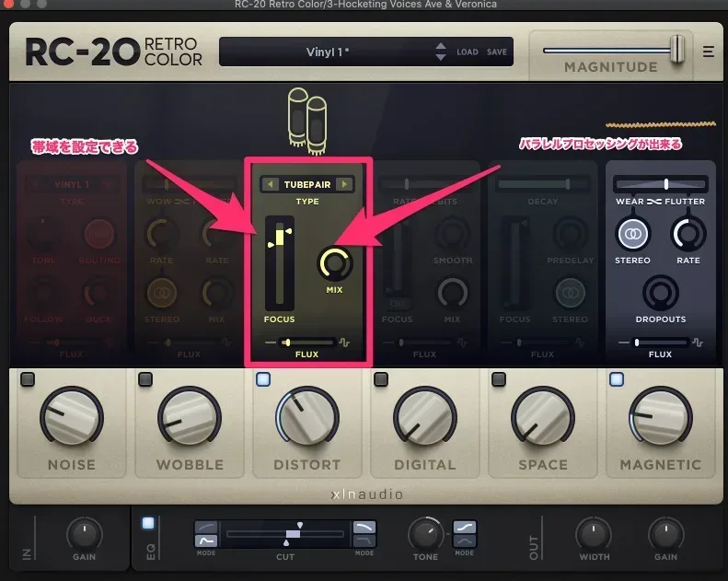Click the dimmed Digital SMOOTH knob
Image resolution: width=728 pixels, height=581 pixels.
453,234
